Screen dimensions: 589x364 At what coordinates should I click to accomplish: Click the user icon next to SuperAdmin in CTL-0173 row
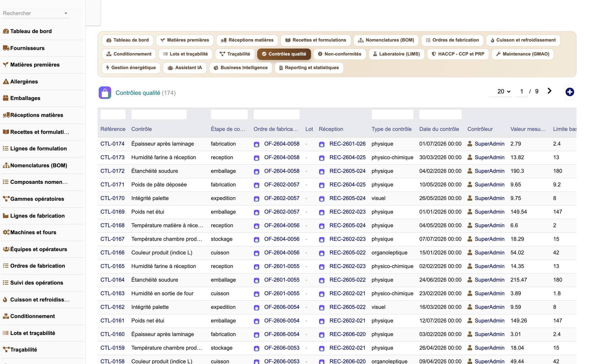470,157
